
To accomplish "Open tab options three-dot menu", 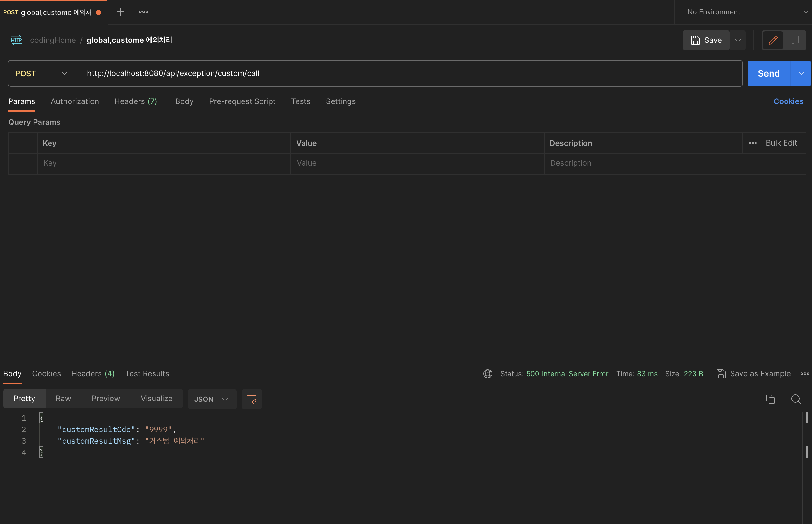I will point(143,12).
